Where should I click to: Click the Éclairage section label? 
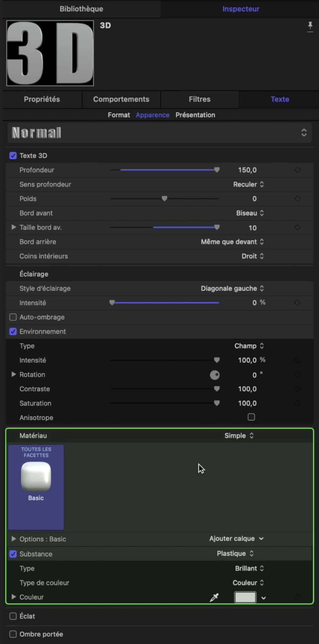tap(34, 274)
